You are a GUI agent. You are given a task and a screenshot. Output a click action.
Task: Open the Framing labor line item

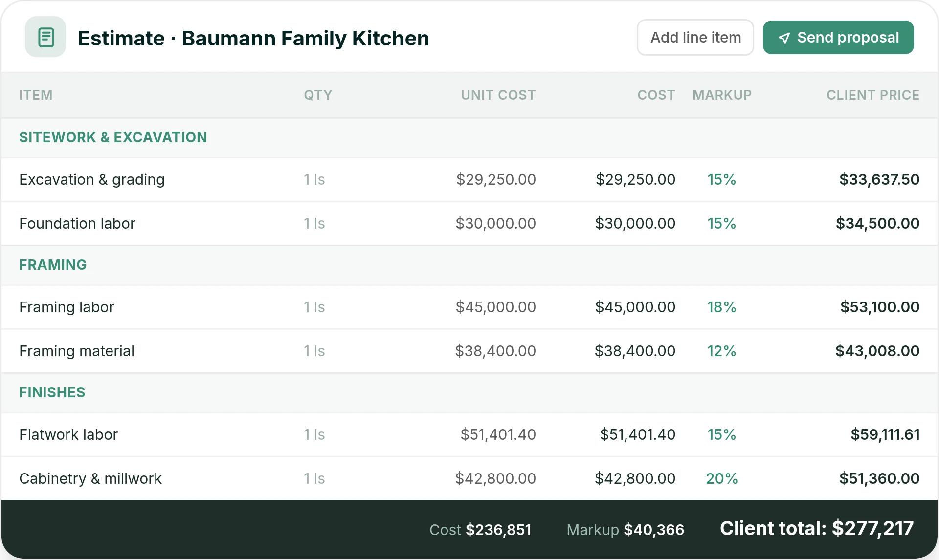click(x=469, y=307)
